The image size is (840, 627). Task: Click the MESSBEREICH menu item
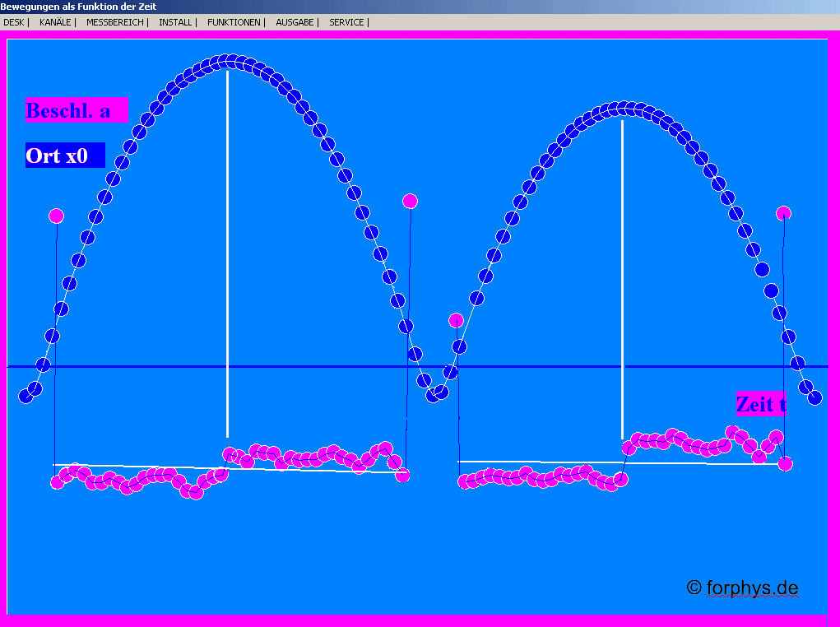pos(114,22)
